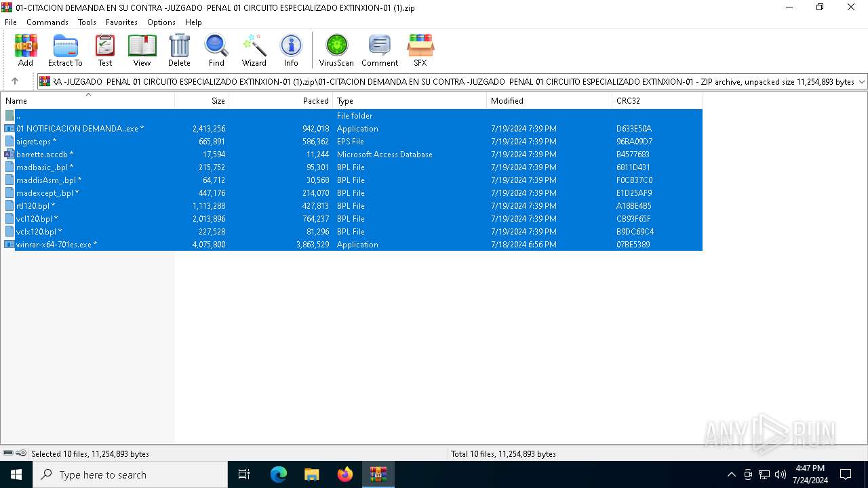Select aigret.eps file
Viewport: 868px width, 488px height.
(x=352, y=142)
